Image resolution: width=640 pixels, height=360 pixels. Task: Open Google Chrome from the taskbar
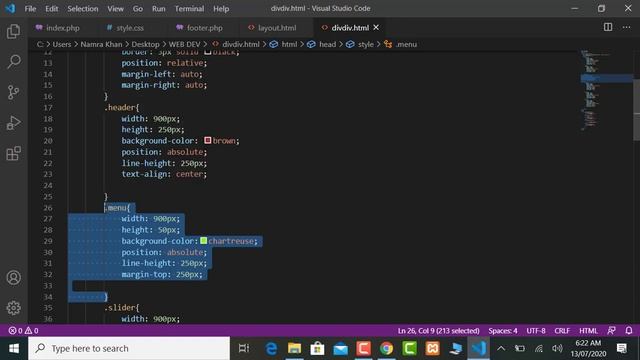pyautogui.click(x=386, y=349)
